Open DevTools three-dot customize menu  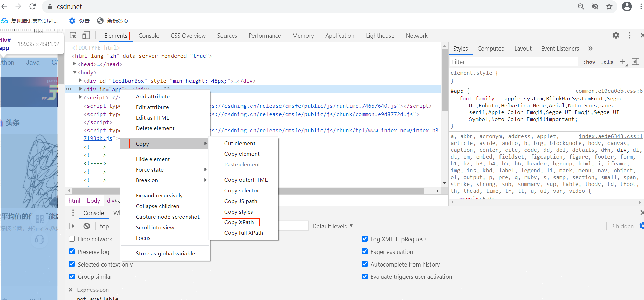pyautogui.click(x=630, y=35)
